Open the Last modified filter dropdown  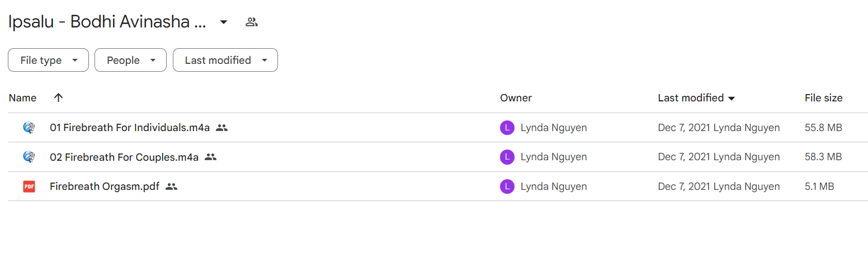pos(225,60)
